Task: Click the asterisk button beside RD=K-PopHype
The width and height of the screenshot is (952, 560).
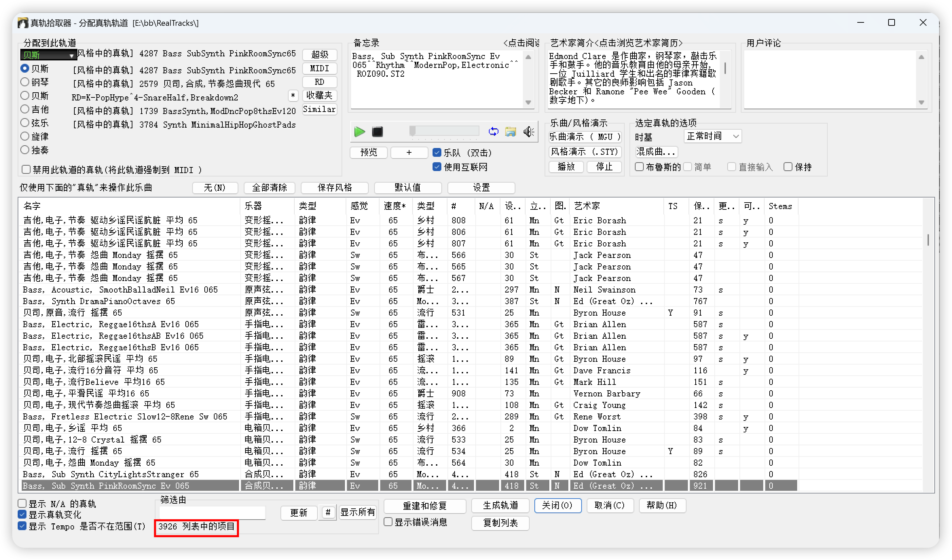Action: [293, 96]
